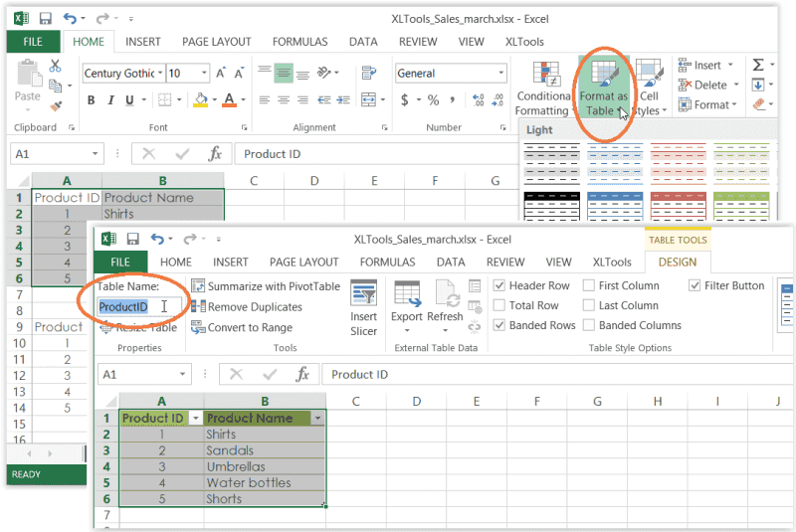Toggle Bold formatting
Image resolution: width=796 pixels, height=532 pixels.
[x=91, y=99]
